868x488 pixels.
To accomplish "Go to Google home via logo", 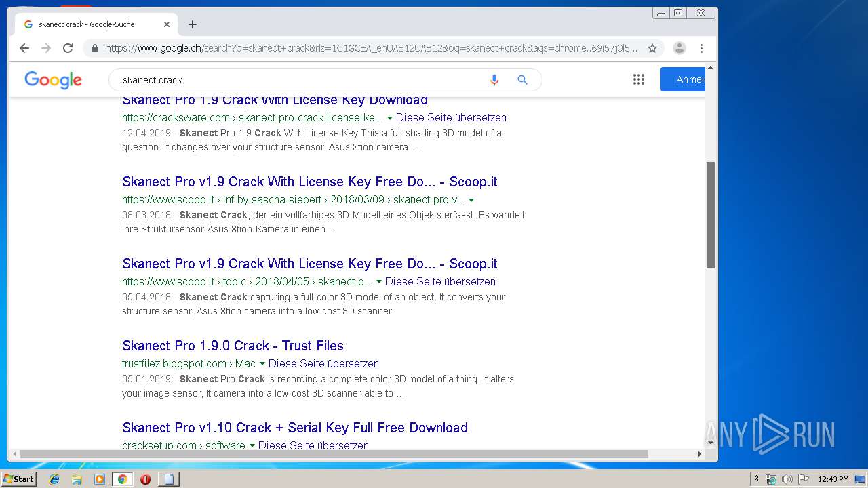I will [53, 80].
